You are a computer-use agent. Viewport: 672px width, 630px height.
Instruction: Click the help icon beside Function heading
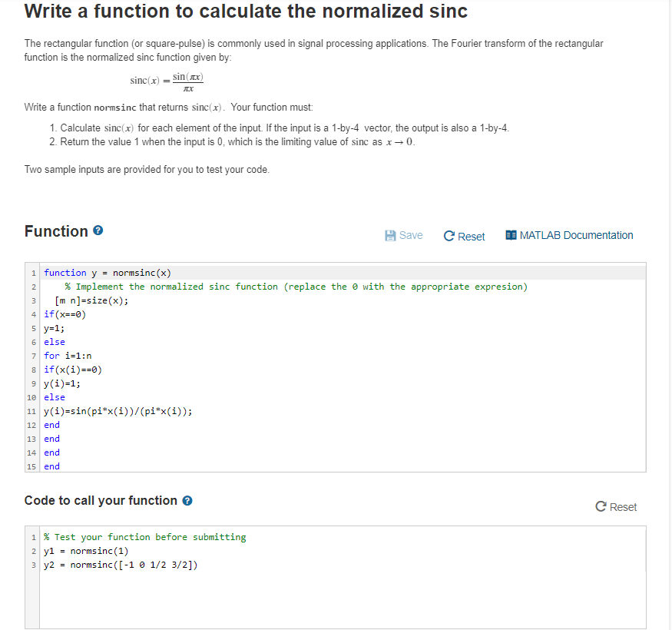pyautogui.click(x=98, y=230)
